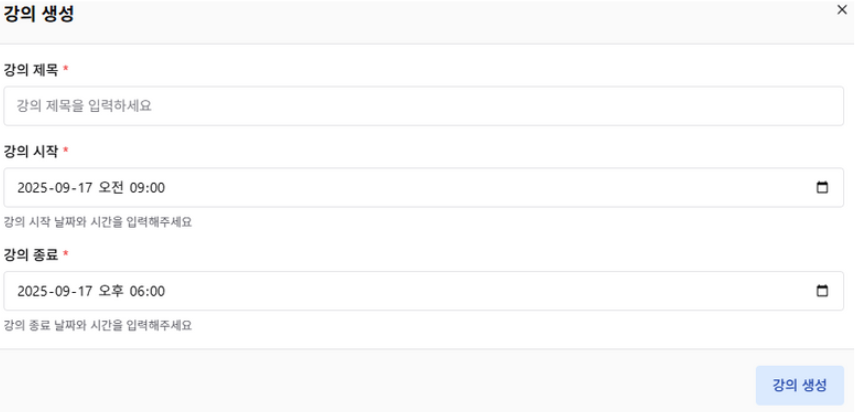Select the day 17 in 강의 시작 field

click(x=86, y=187)
